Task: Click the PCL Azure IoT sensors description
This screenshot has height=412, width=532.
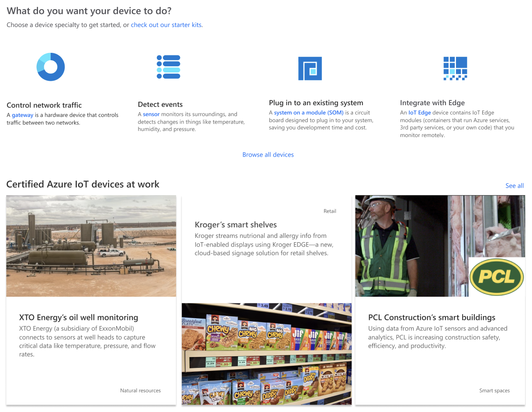Action: 438,337
